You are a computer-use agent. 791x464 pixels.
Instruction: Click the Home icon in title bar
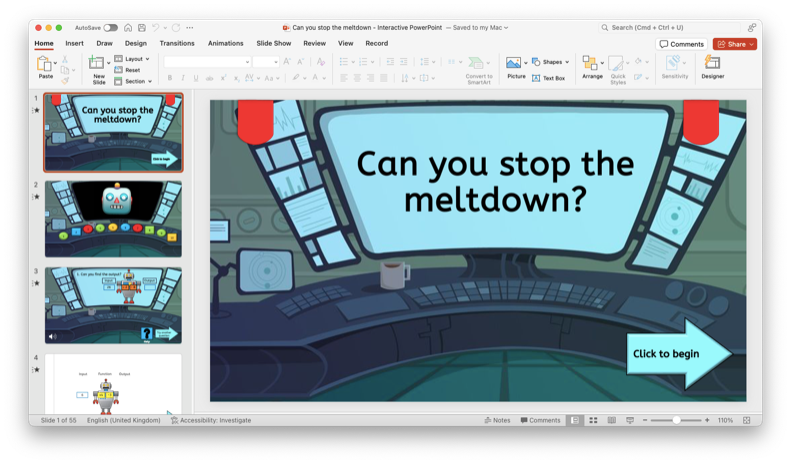[128, 28]
